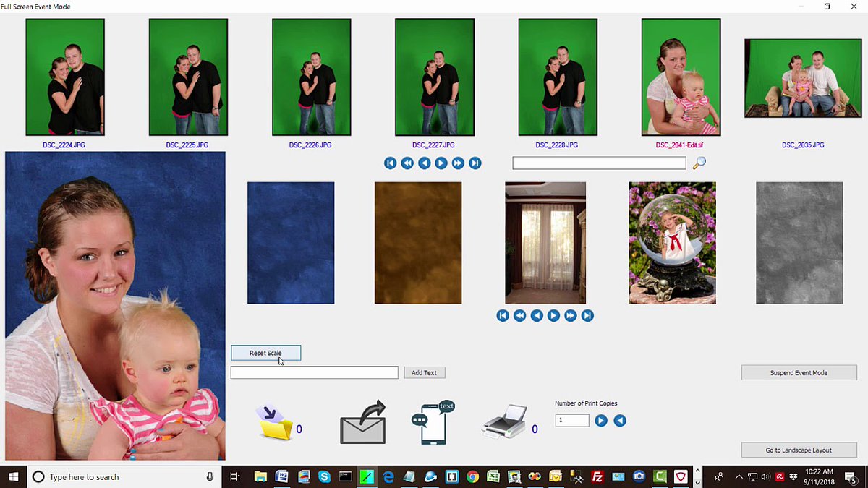
Task: Show next photo in top strip
Action: click(441, 163)
